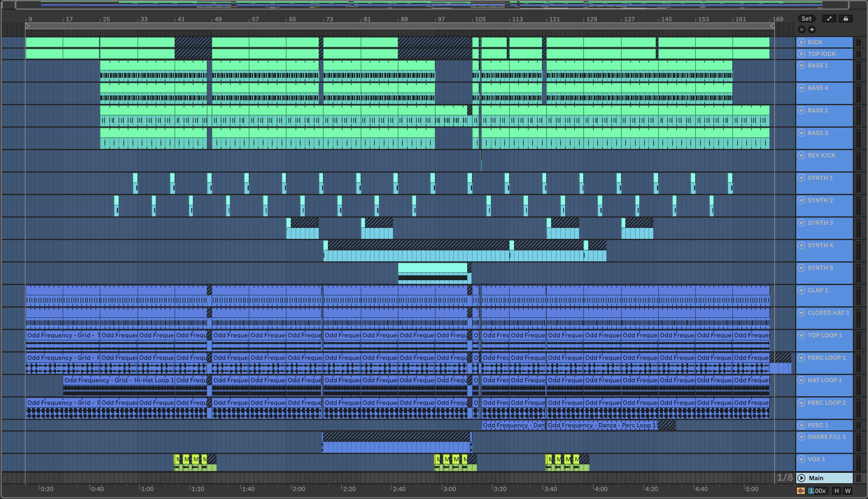Click bar 105 on the beat ruler
This screenshot has width=868, height=499.
coord(480,19)
